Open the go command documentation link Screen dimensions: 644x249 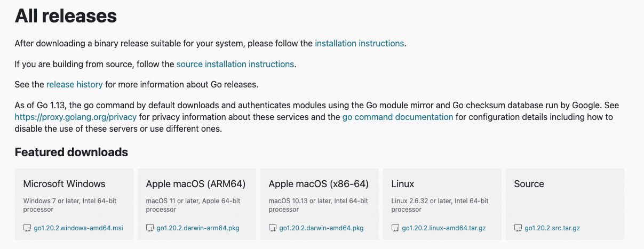398,117
